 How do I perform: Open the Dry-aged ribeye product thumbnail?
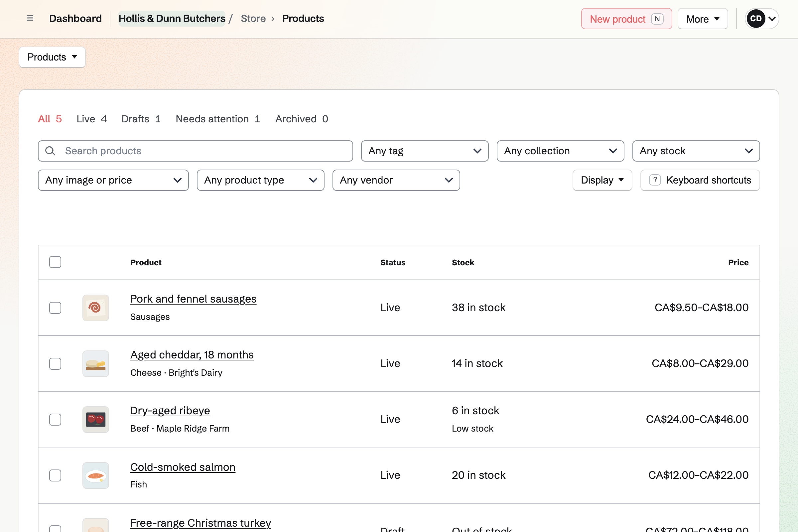96,420
